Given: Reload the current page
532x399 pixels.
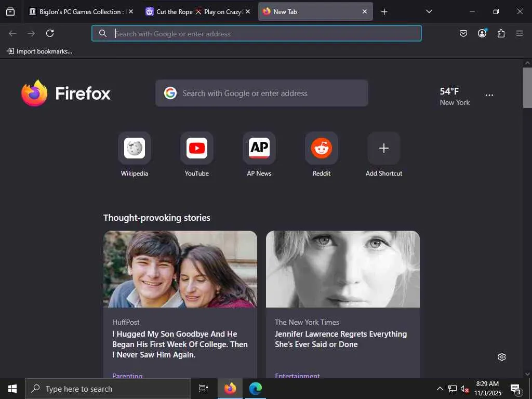Looking at the screenshot, I should click(50, 33).
